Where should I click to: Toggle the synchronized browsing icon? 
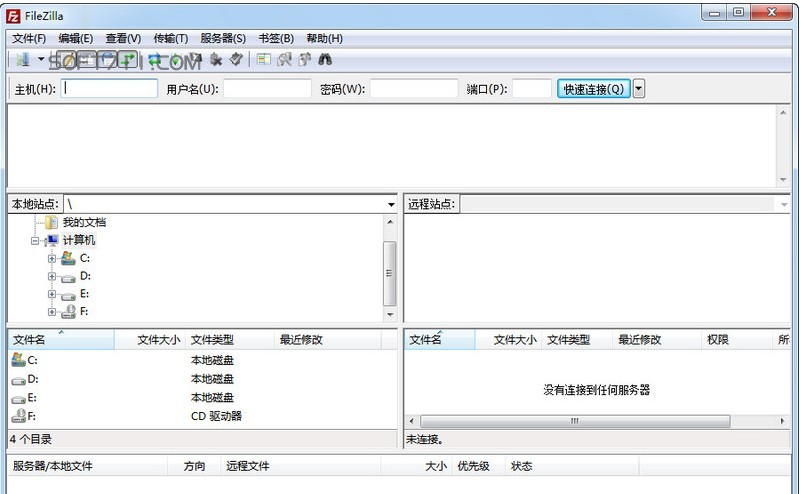[305, 60]
